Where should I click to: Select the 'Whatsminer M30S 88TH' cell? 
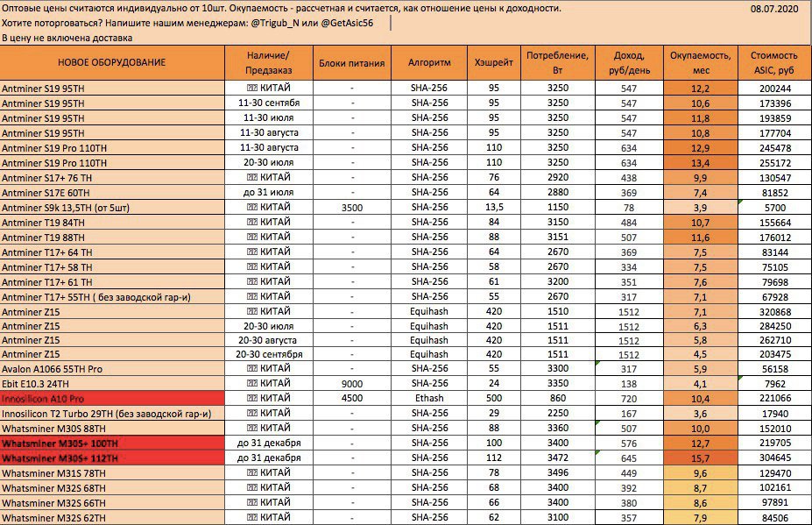click(x=112, y=429)
